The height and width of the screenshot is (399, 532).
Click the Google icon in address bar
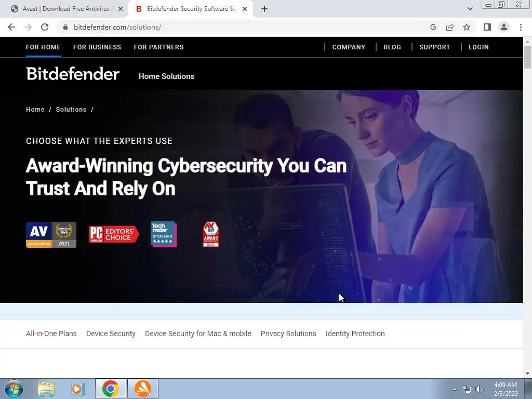[x=433, y=27]
